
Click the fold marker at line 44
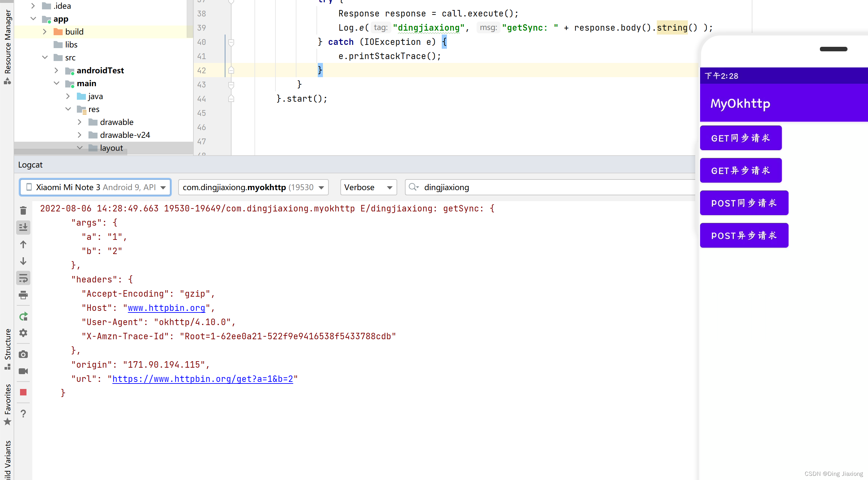click(231, 98)
